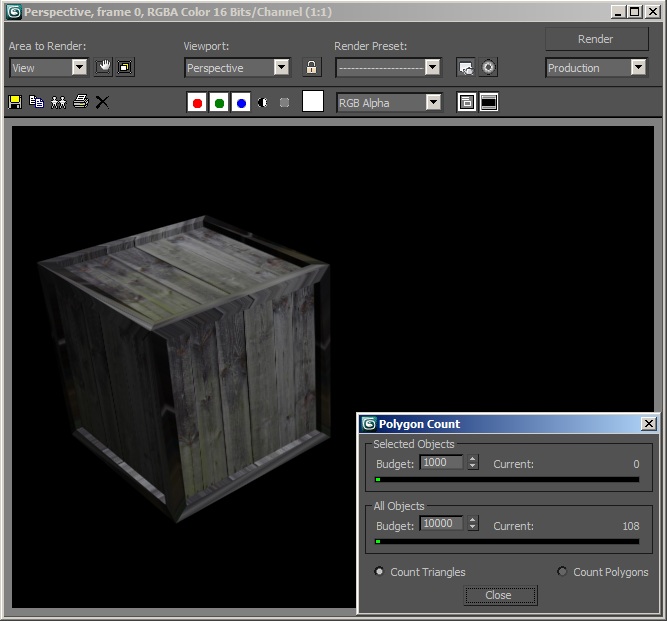Image resolution: width=667 pixels, height=621 pixels.
Task: Click the Selected Objects progress bar
Action: click(507, 479)
